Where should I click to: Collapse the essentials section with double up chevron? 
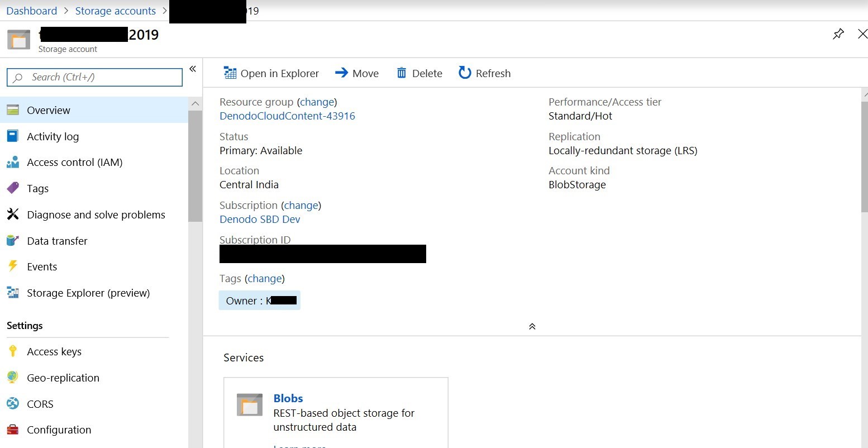click(x=532, y=326)
